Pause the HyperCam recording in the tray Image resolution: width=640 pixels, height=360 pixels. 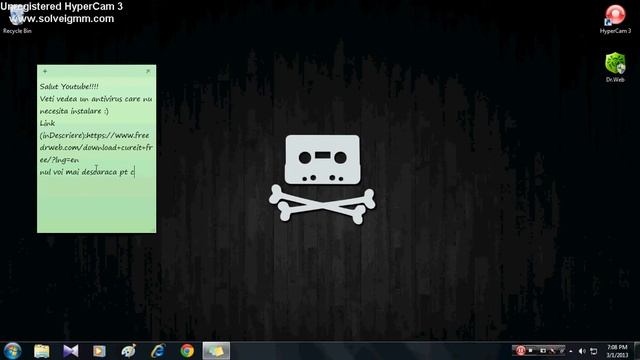(520, 351)
